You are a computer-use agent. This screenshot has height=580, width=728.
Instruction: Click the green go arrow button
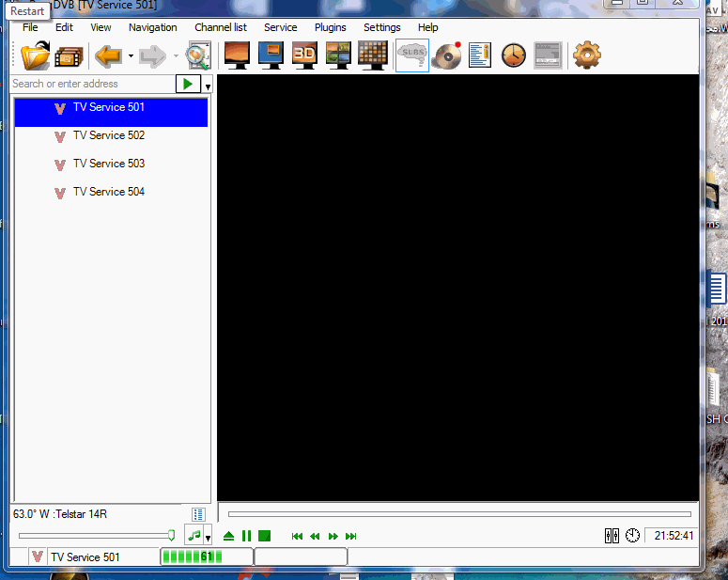click(x=188, y=84)
